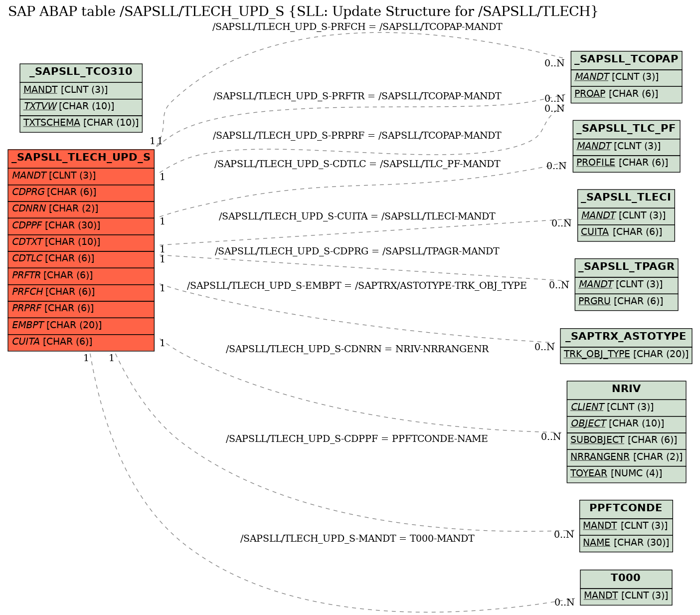700x615 pixels.
Task: Click the PPFTCONDE table header
Action: (x=626, y=509)
